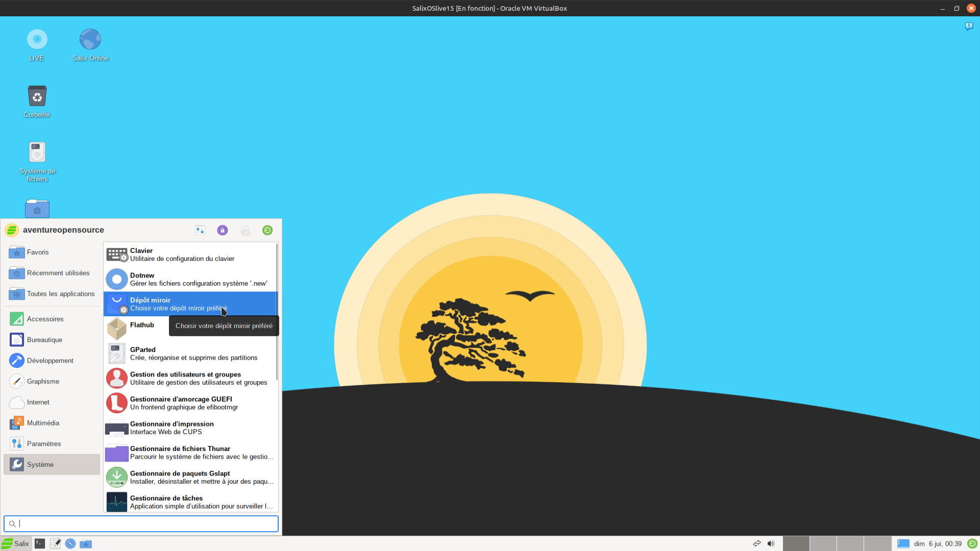Open the settings manager icon in menu header
The image size is (980, 551).
(x=200, y=230)
